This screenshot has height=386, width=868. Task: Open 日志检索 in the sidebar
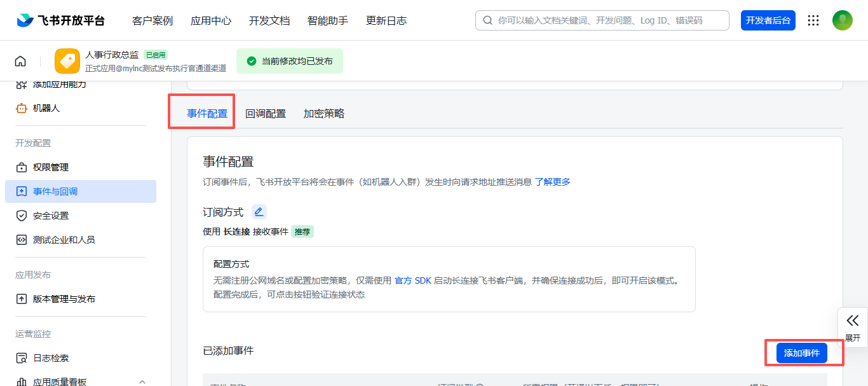pos(51,358)
